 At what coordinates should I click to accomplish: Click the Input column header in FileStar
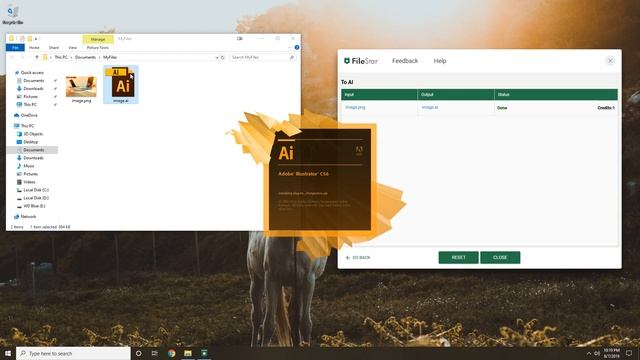click(x=379, y=95)
